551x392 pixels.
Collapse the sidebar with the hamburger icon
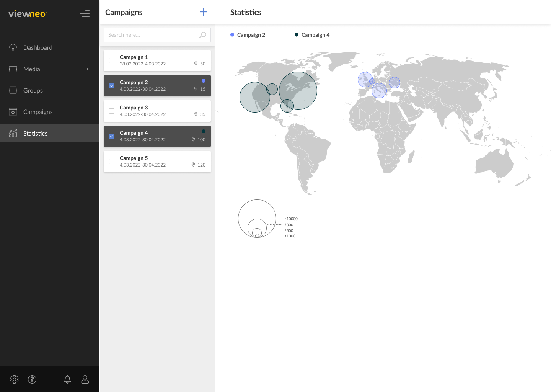(85, 13)
